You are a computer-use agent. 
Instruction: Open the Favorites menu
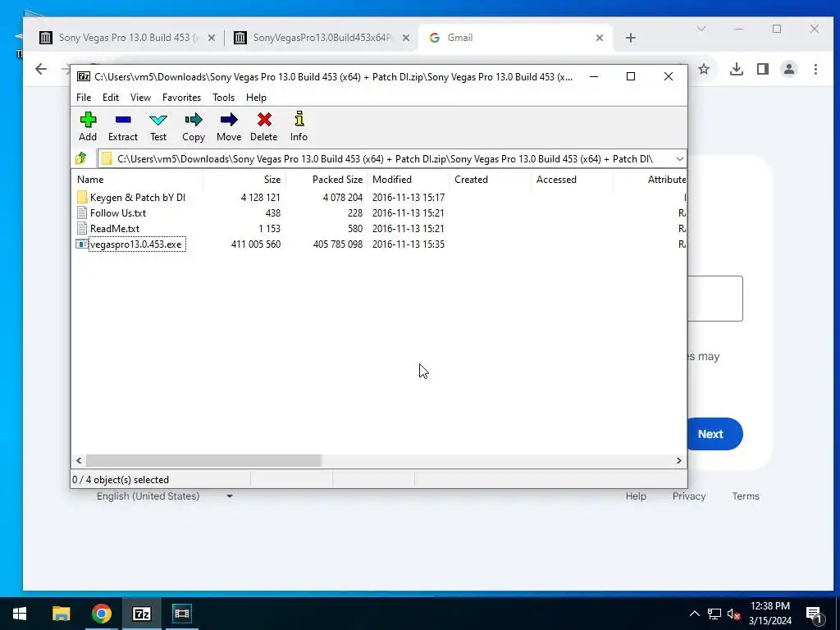click(x=181, y=98)
